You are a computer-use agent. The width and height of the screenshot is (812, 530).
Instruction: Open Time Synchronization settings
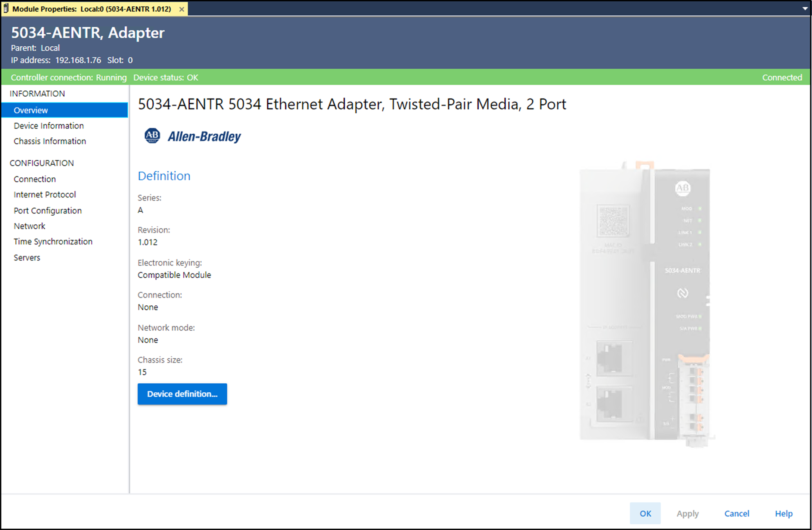(53, 241)
